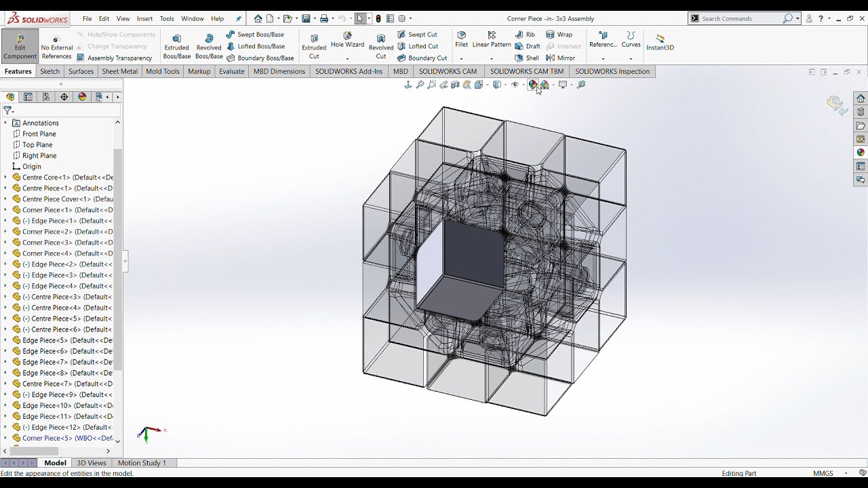868x488 pixels.
Task: Click in the Search Commands field
Action: coord(741,19)
